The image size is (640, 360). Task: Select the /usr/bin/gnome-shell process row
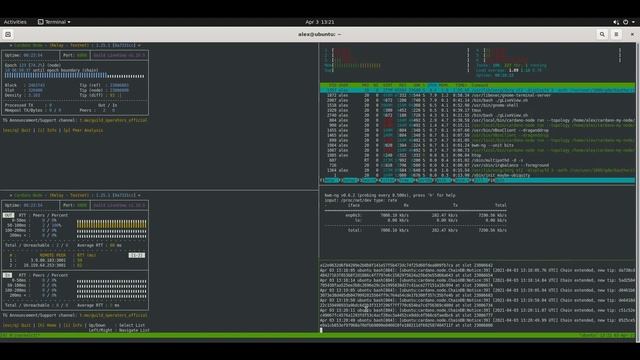point(478,105)
